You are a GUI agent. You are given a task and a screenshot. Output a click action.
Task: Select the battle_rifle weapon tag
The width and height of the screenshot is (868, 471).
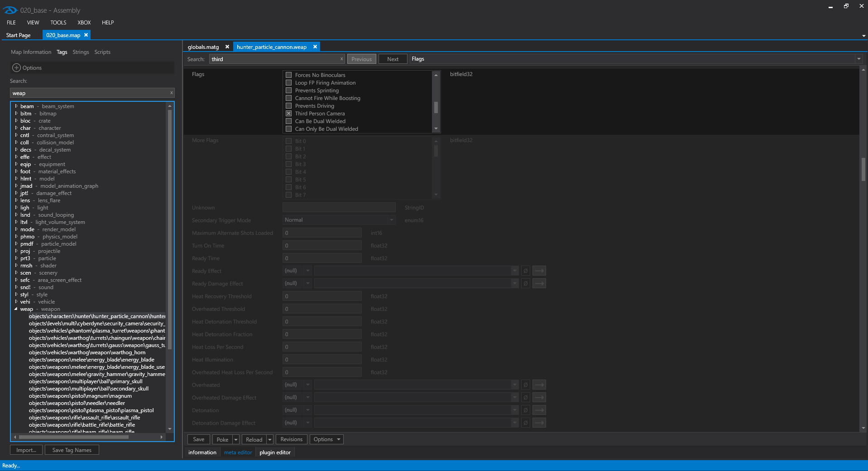tap(82, 425)
